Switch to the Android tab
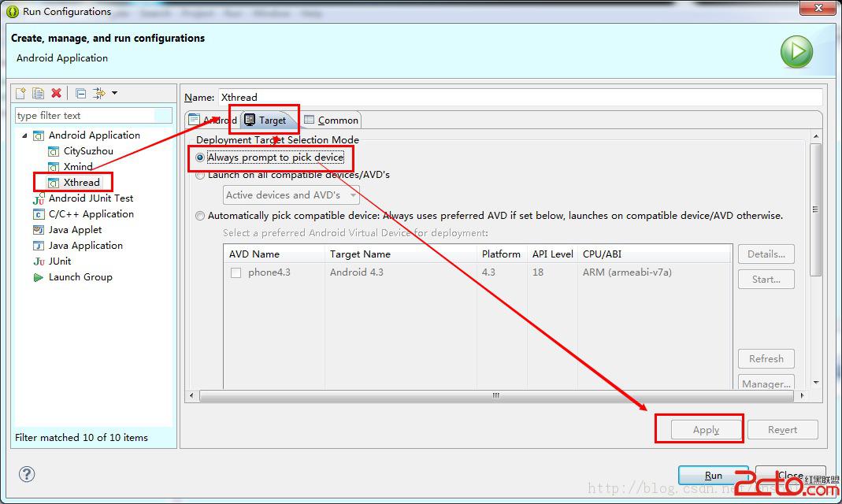842x504 pixels. click(x=213, y=120)
